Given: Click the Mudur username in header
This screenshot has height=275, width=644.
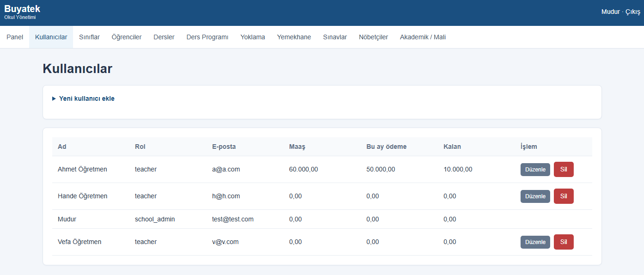Looking at the screenshot, I should pyautogui.click(x=610, y=12).
